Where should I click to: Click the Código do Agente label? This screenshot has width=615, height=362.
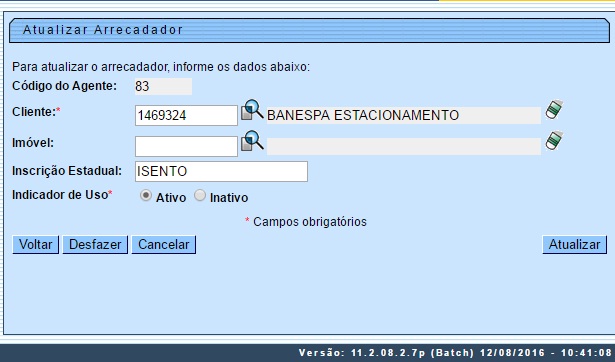tap(64, 86)
